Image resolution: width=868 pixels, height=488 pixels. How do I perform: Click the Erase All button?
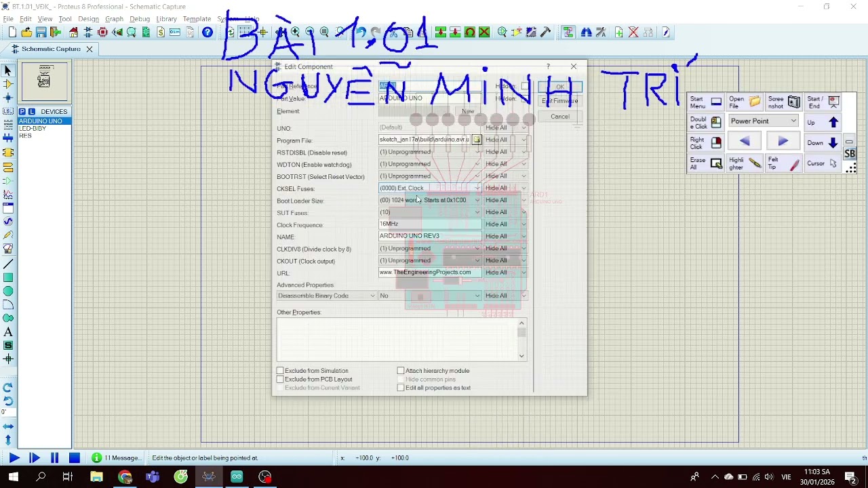(x=706, y=163)
